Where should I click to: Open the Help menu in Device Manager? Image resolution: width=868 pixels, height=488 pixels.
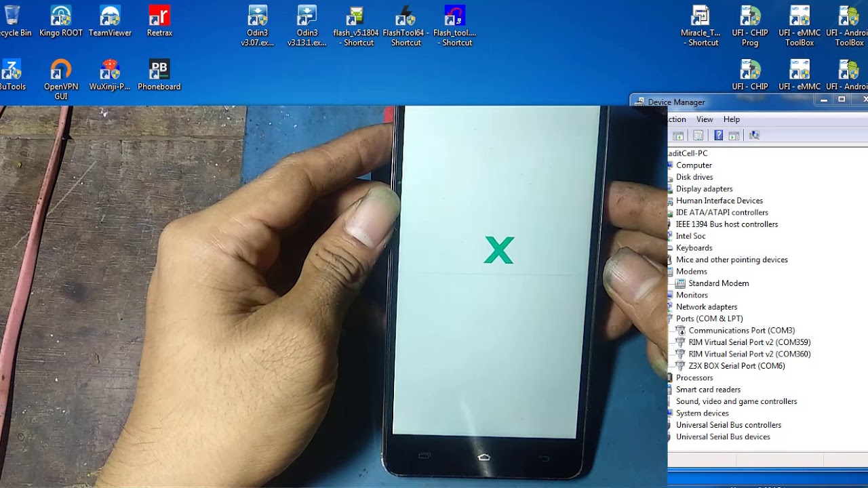pyautogui.click(x=731, y=119)
